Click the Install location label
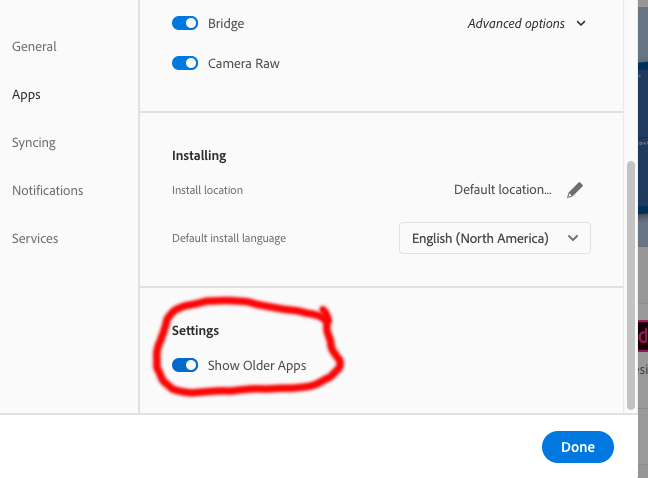Screen dimensions: 648x478 click(207, 190)
